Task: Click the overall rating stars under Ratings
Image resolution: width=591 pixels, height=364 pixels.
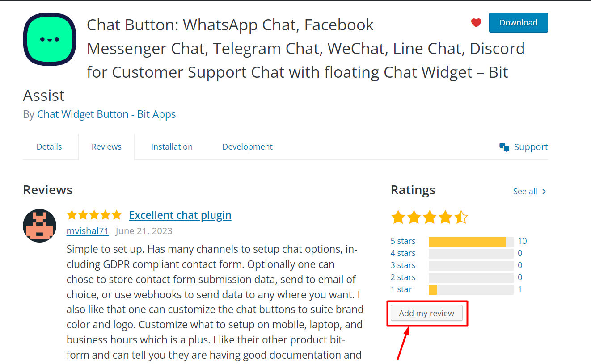Action: (x=429, y=218)
